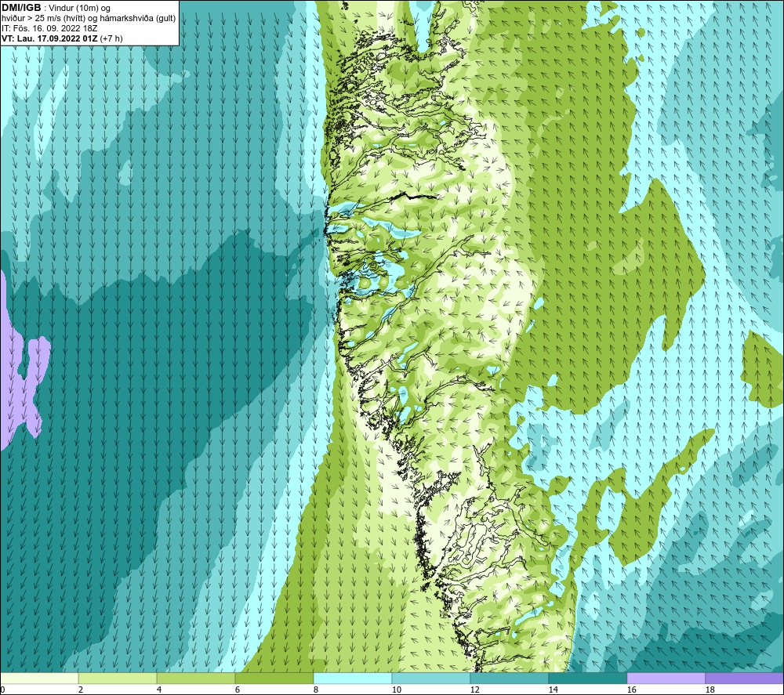Click the "DMI/IGB" title text
Image resolution: width=784 pixels, height=695 pixels.
pos(21,8)
